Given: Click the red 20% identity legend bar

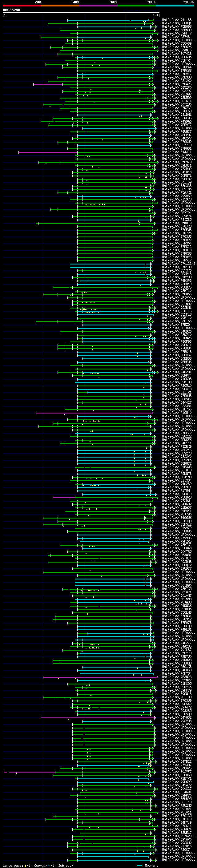Looking at the screenshot, I should (22, 6).
